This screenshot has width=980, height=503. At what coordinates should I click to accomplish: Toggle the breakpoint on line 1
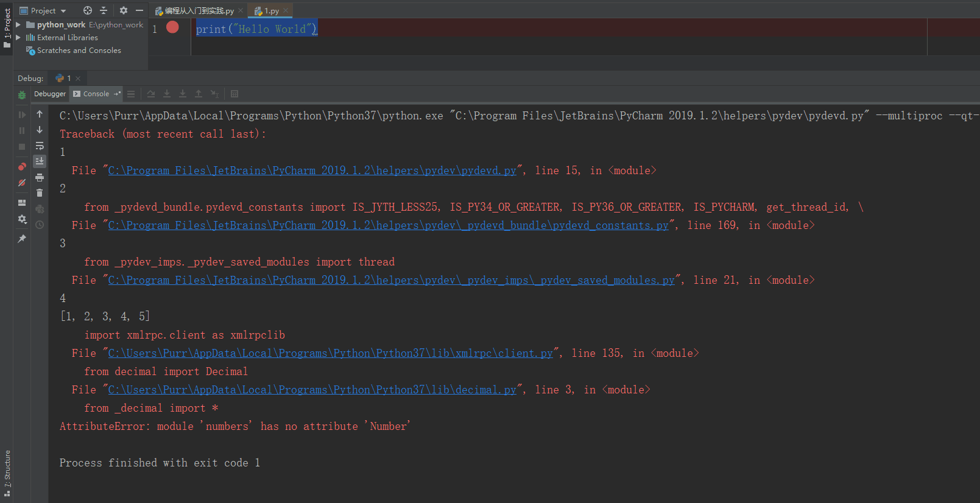tap(172, 27)
